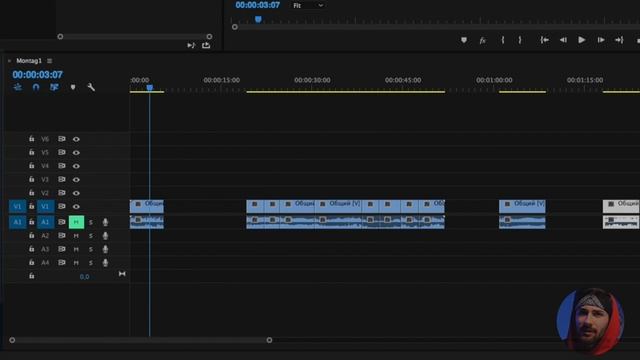Toggle V1 track output eye
The height and width of the screenshot is (360, 640).
pyautogui.click(x=76, y=207)
